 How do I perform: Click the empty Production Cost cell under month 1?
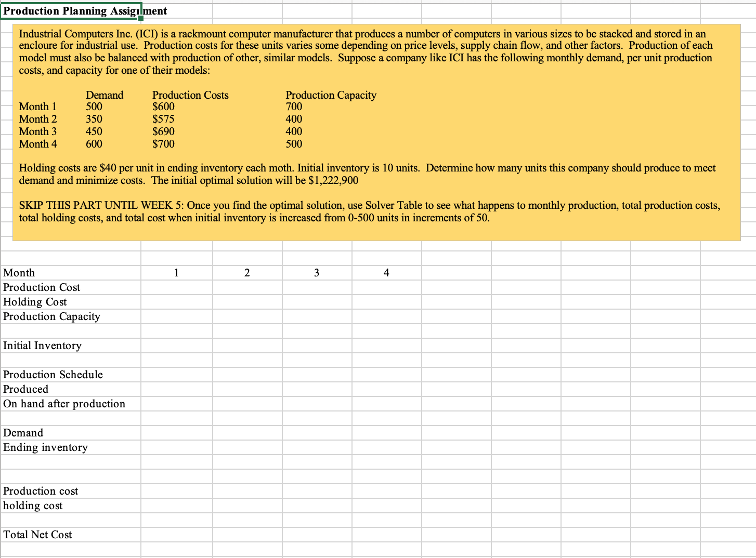(177, 287)
